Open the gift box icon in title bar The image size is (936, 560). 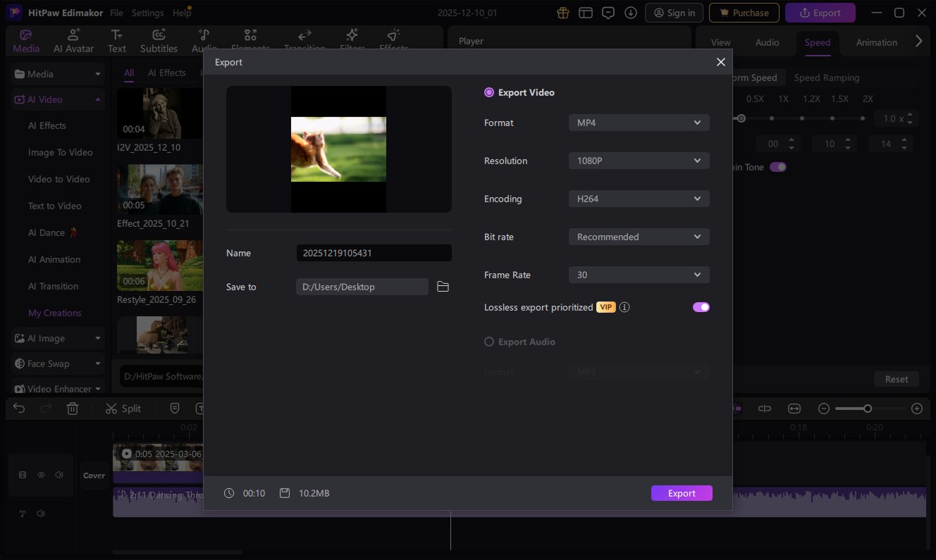pyautogui.click(x=562, y=13)
